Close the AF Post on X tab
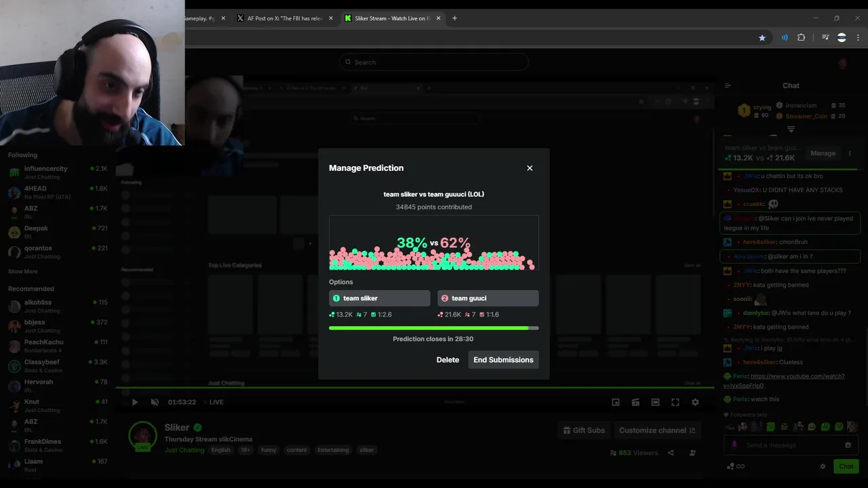Viewport: 868px width, 488px height. click(x=331, y=18)
